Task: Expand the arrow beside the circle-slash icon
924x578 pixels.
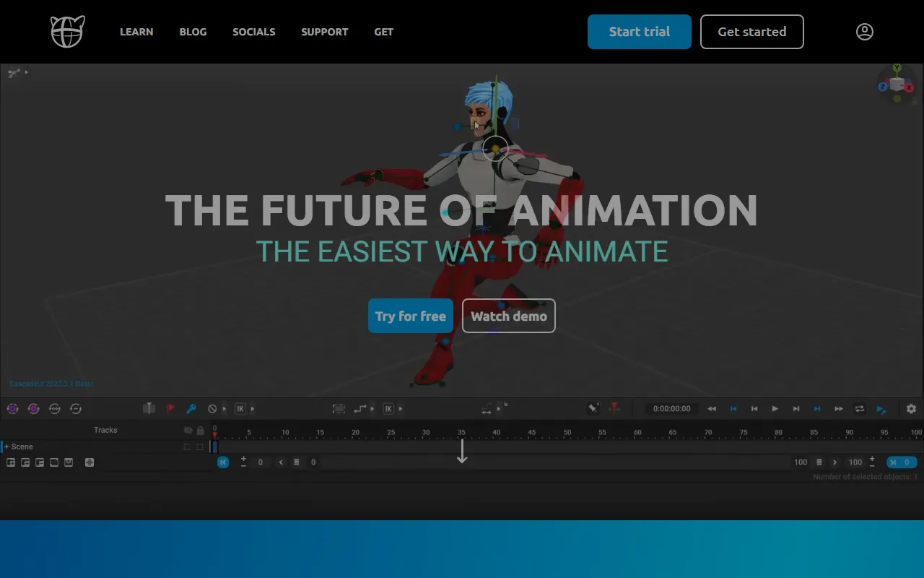Action: coord(224,409)
